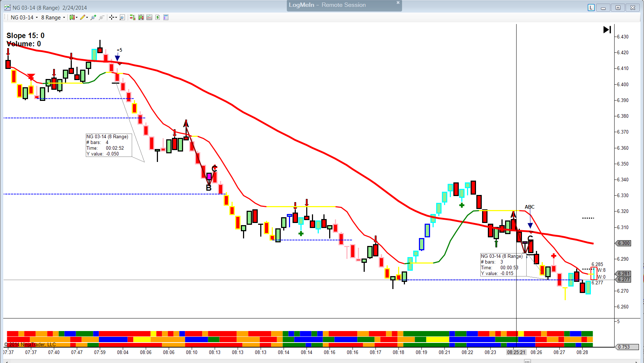Open the crosshair cursor type menu
Screen dimensions: 644x363
pos(113,17)
